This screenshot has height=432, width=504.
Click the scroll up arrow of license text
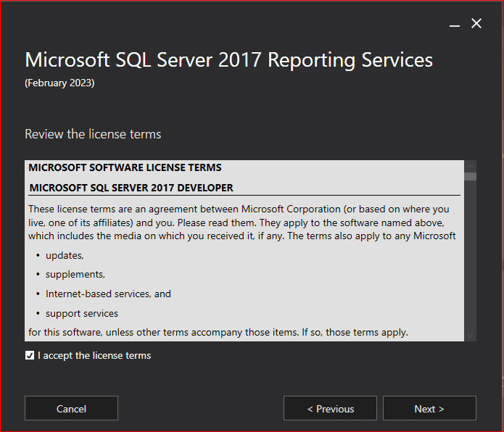pyautogui.click(x=471, y=166)
